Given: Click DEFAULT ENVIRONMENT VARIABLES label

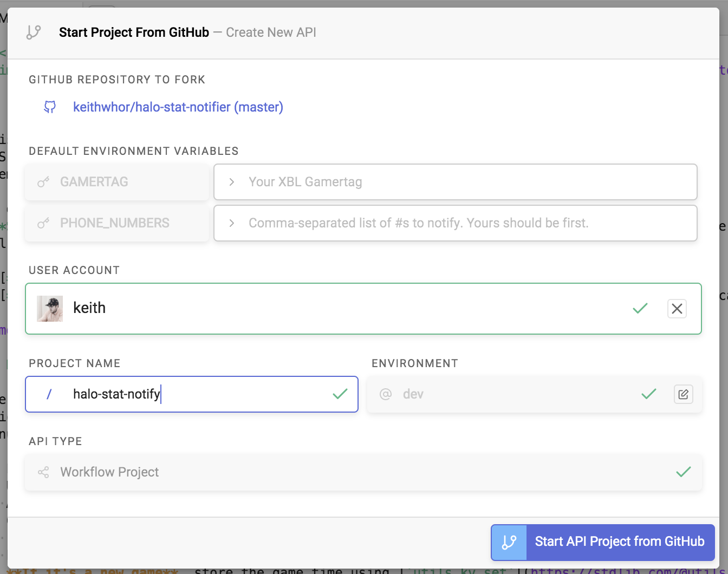Looking at the screenshot, I should coord(134,151).
